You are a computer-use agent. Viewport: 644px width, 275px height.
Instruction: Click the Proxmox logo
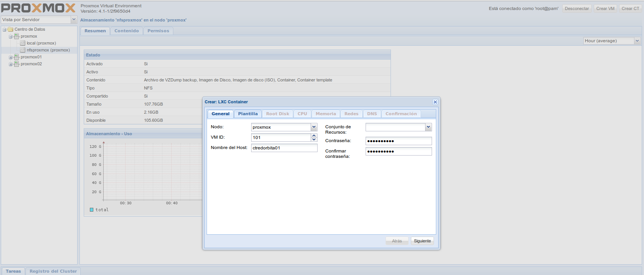[x=38, y=8]
